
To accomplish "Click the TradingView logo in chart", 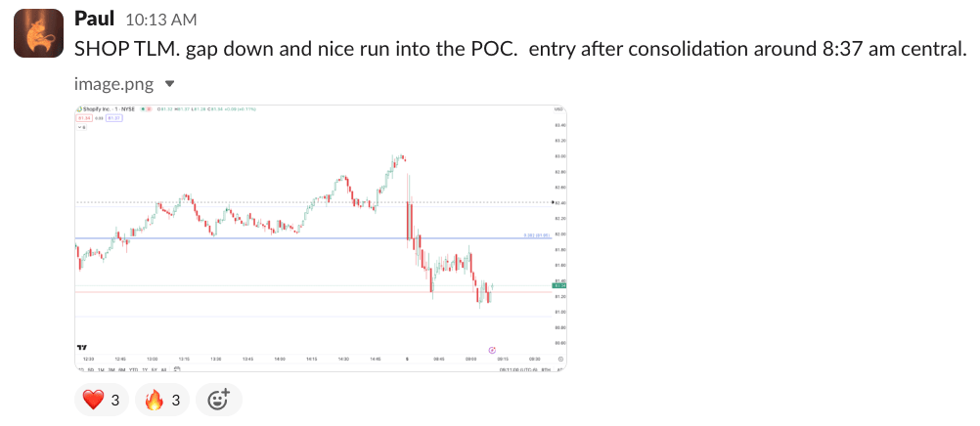I will click(81, 348).
